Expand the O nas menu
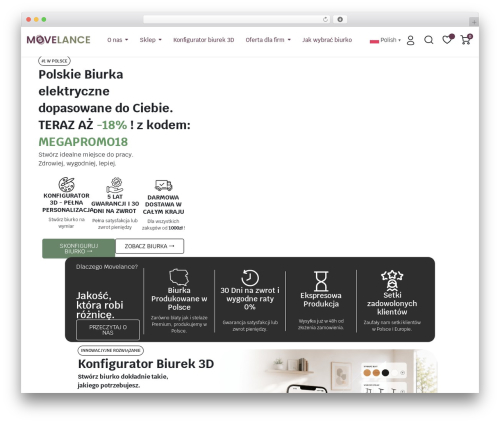Image resolution: width=500 pixels, height=423 pixels. coord(117,40)
